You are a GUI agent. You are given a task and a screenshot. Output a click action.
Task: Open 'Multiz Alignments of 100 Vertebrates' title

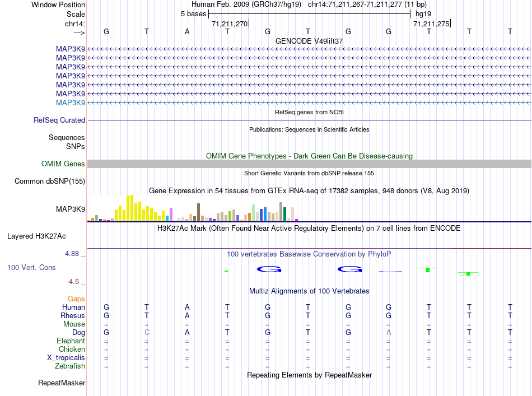tap(309, 291)
